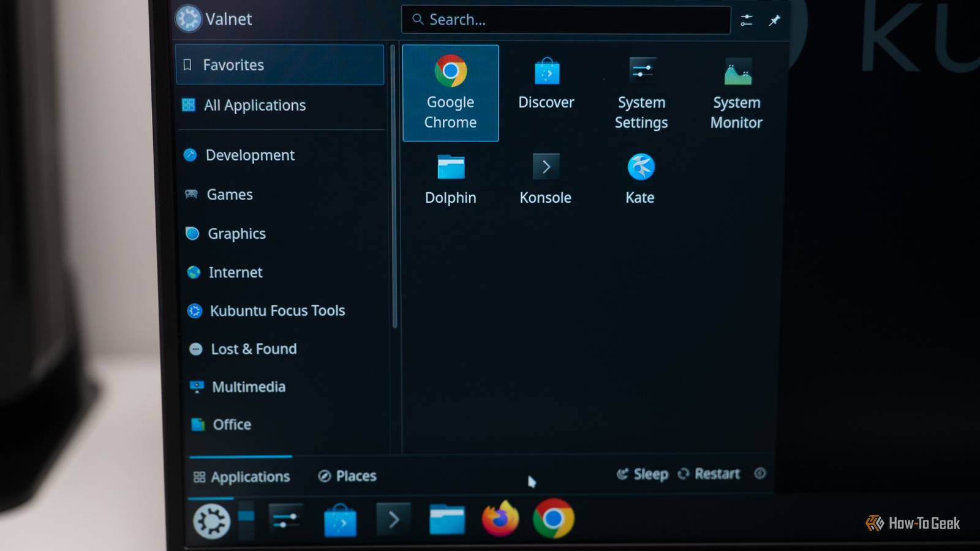Click inside the Search field
Screen dimensions: 980x551
pyautogui.click(x=565, y=20)
